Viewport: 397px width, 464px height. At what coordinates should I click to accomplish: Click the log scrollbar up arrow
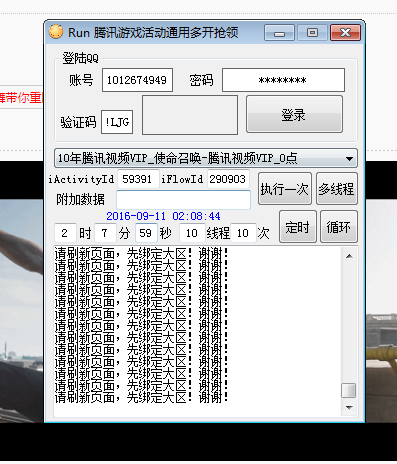tap(349, 256)
